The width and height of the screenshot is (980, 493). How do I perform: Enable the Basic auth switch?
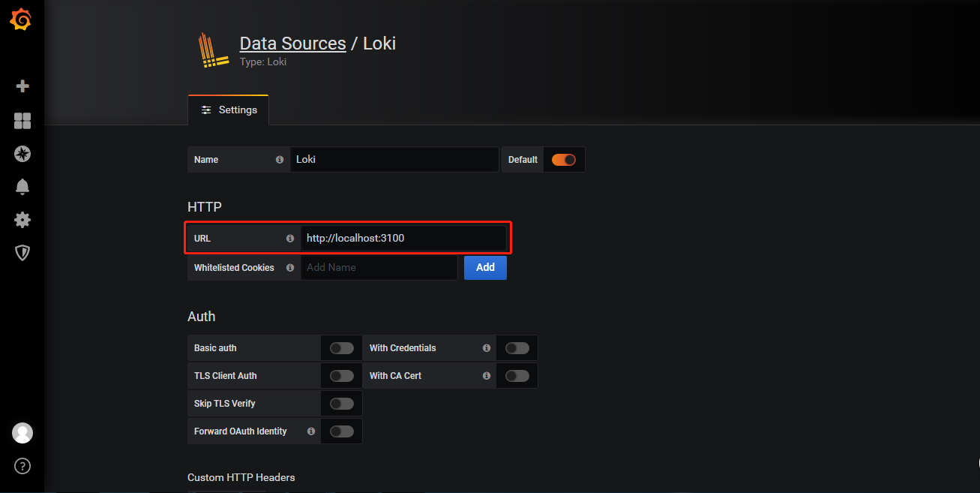(x=342, y=348)
